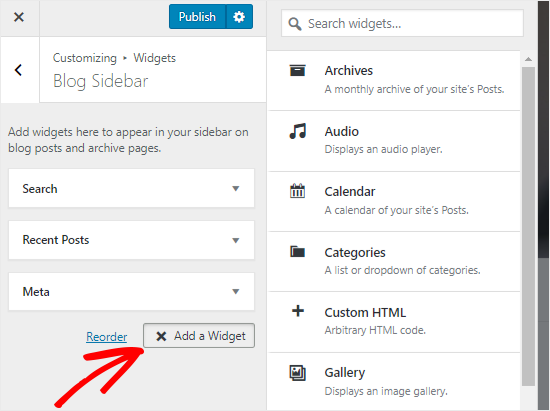Screen dimensions: 550x411
Task: Click the Calendar widget icon
Action: [297, 191]
